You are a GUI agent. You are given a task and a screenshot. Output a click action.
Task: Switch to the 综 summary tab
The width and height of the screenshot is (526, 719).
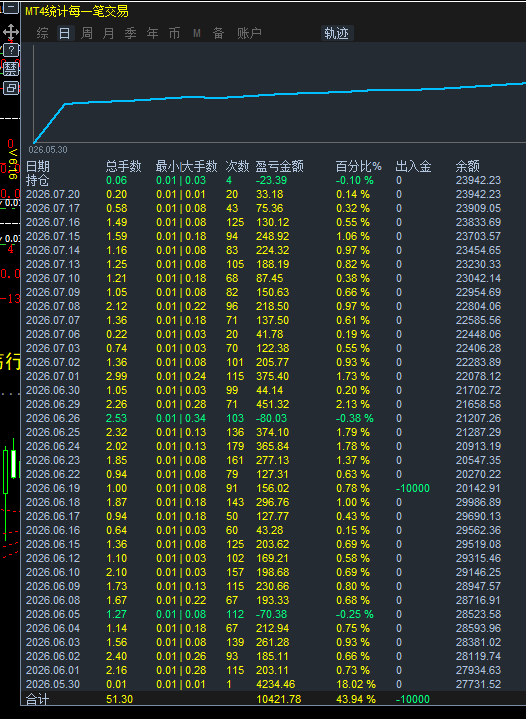43,33
